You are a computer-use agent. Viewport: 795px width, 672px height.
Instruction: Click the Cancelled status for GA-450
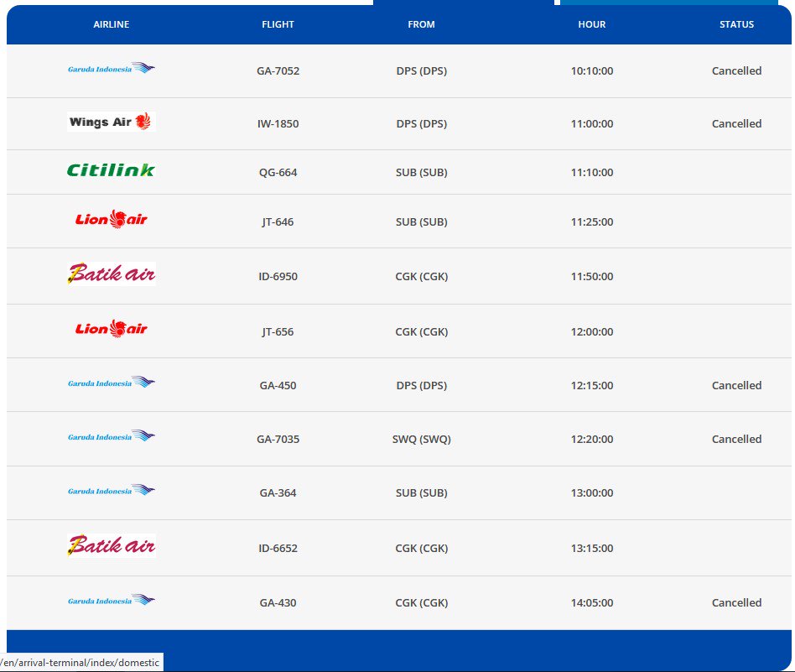coord(736,385)
